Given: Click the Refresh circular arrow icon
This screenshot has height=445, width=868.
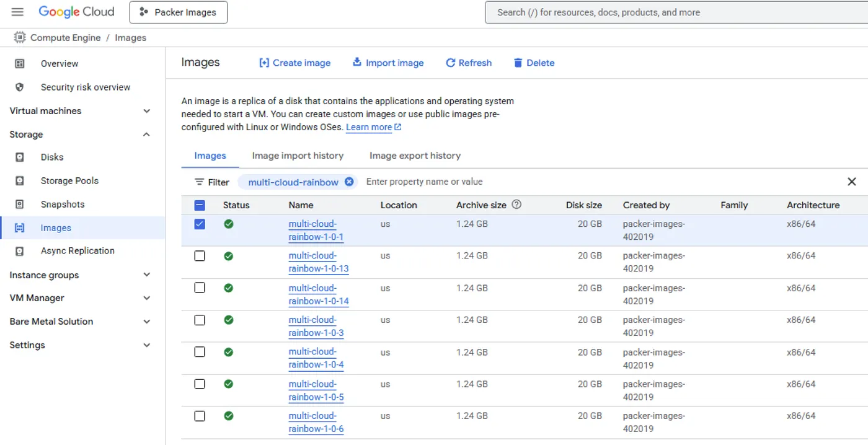Looking at the screenshot, I should (451, 63).
